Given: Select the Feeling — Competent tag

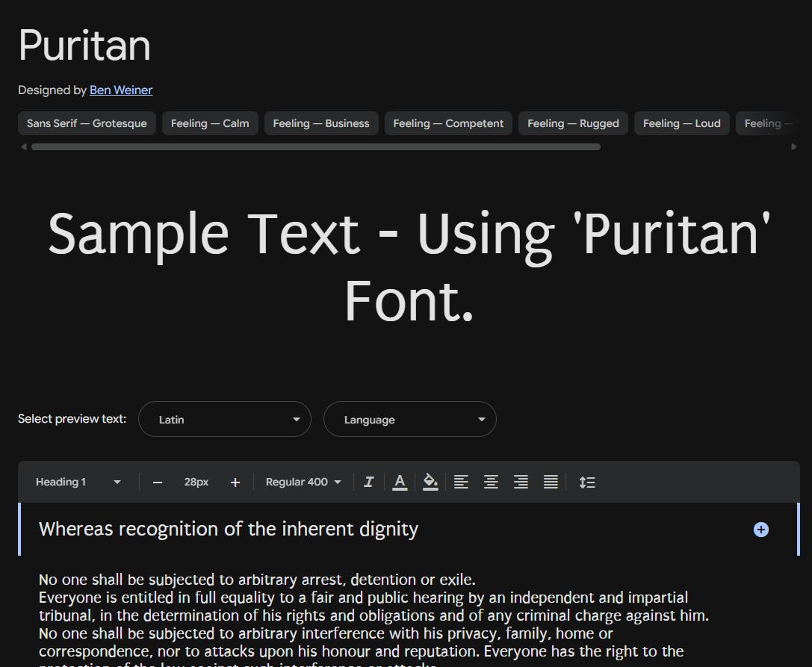Looking at the screenshot, I should (x=448, y=123).
